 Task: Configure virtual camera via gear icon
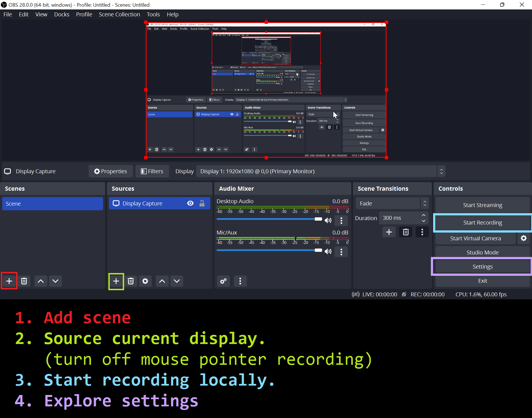[x=524, y=238]
